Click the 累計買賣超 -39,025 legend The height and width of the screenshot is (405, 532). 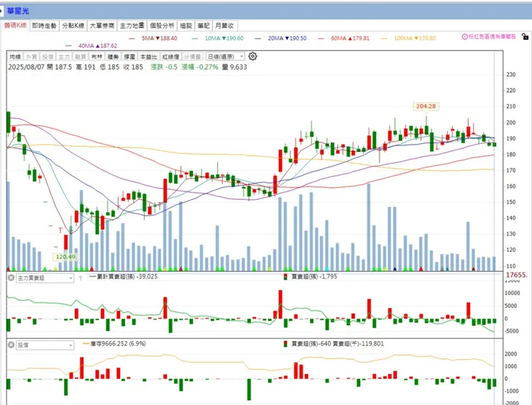[x=124, y=276]
